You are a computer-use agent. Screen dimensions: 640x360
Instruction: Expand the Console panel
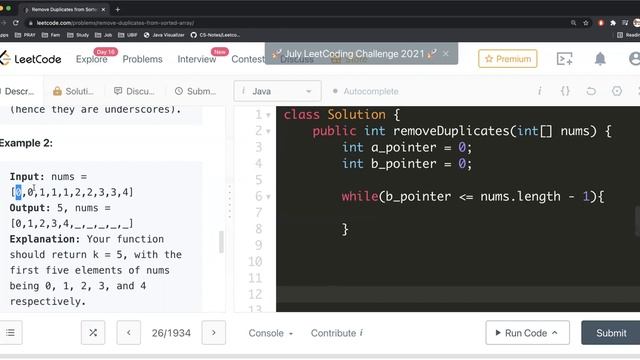[x=271, y=333]
